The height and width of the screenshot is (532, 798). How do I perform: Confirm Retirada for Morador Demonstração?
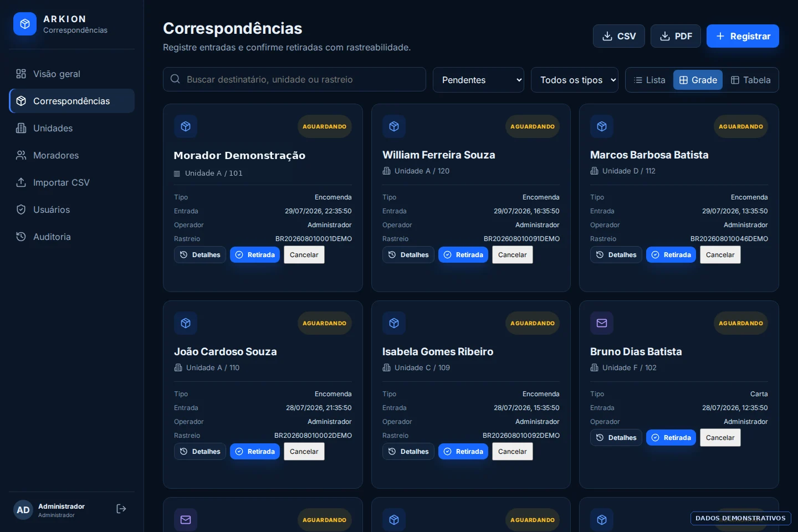pyautogui.click(x=255, y=255)
